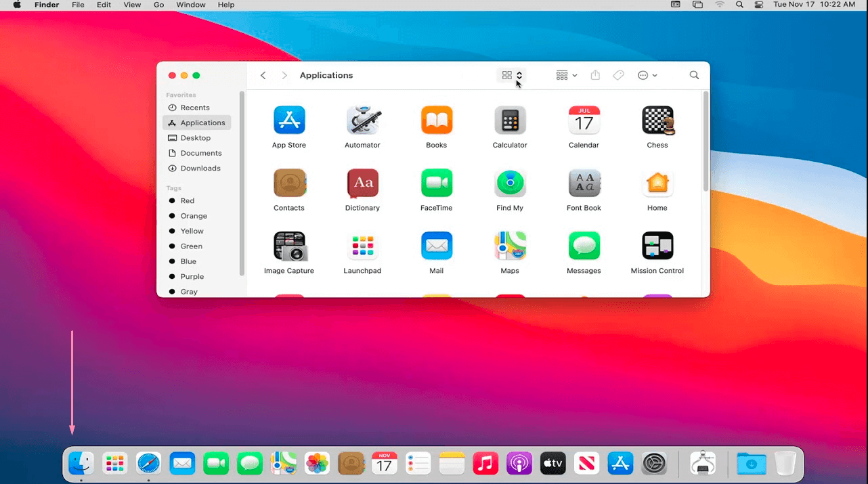Click the Tags icon in the toolbar
The height and width of the screenshot is (484, 868).
(617, 75)
